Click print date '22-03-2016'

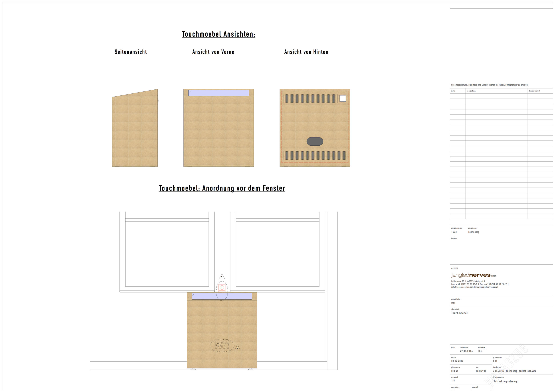[466, 351]
